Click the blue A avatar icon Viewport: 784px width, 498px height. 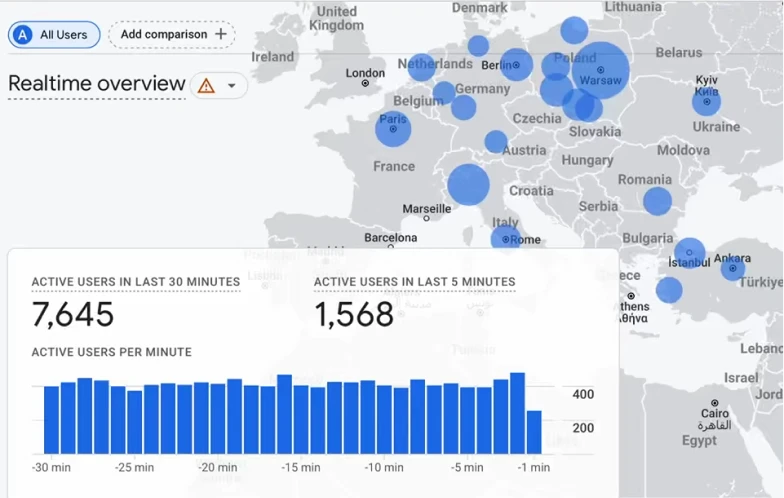(x=22, y=34)
